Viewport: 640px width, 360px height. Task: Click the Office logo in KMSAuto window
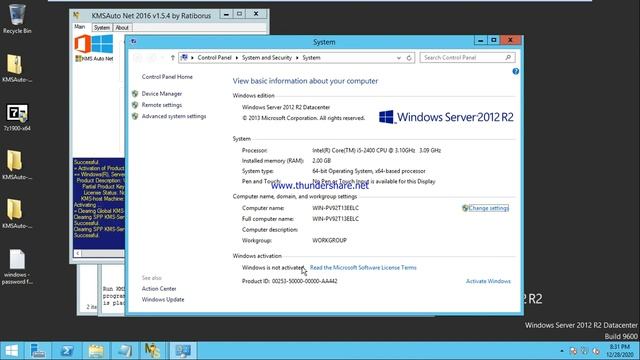click(x=82, y=44)
